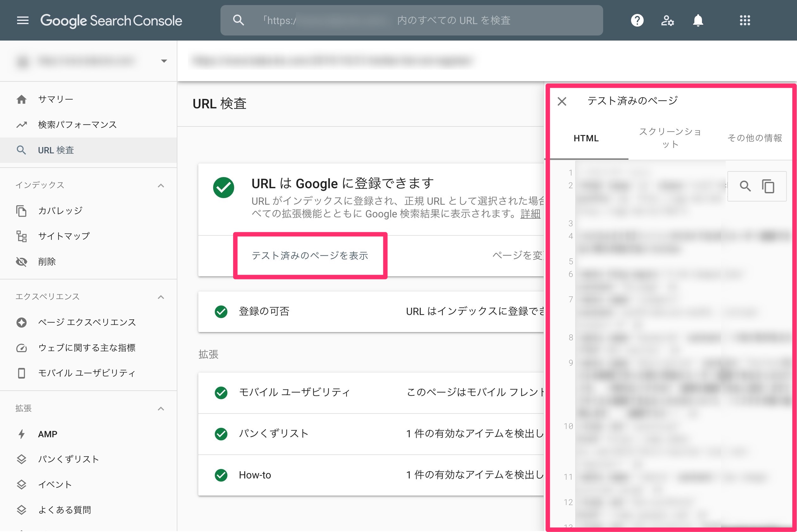Click the URL 検査 magnifier icon in sidebar
This screenshot has width=797, height=532.
coord(21,150)
